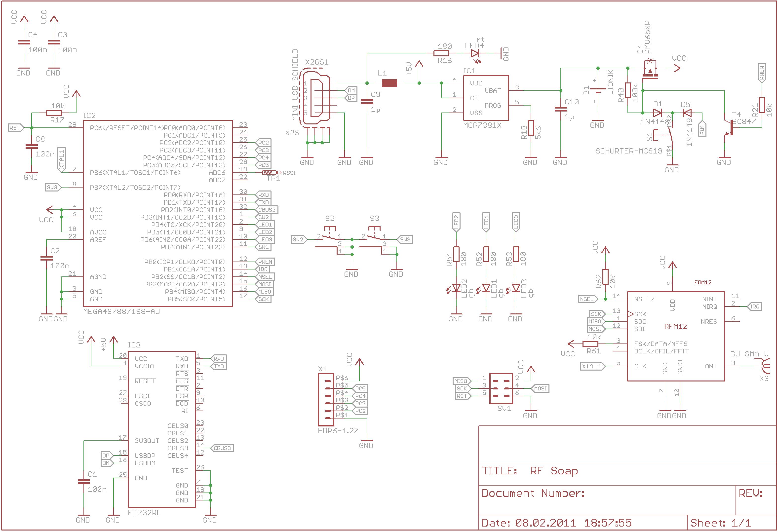Click the R51 resistor symbol
Screen dimensions: 778x532
pyautogui.click(x=456, y=254)
